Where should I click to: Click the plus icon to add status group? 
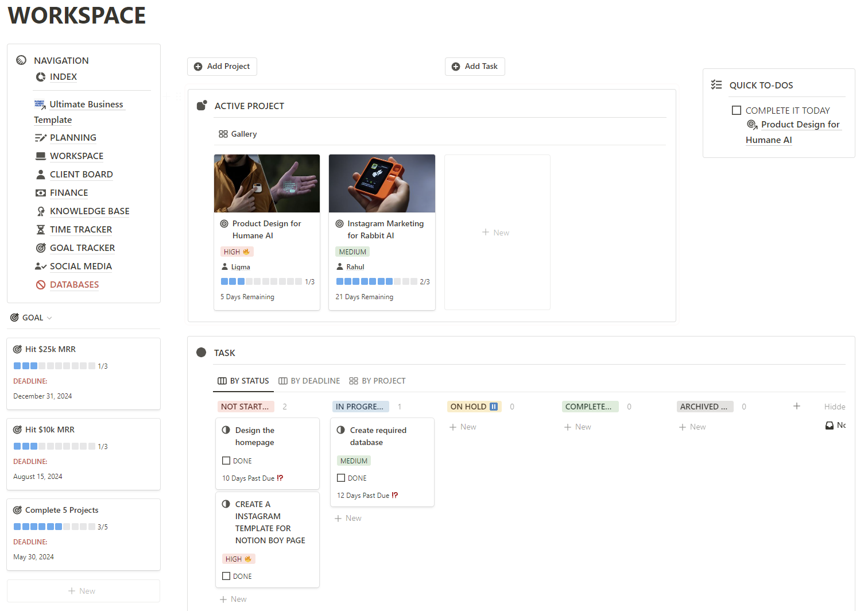tap(797, 406)
